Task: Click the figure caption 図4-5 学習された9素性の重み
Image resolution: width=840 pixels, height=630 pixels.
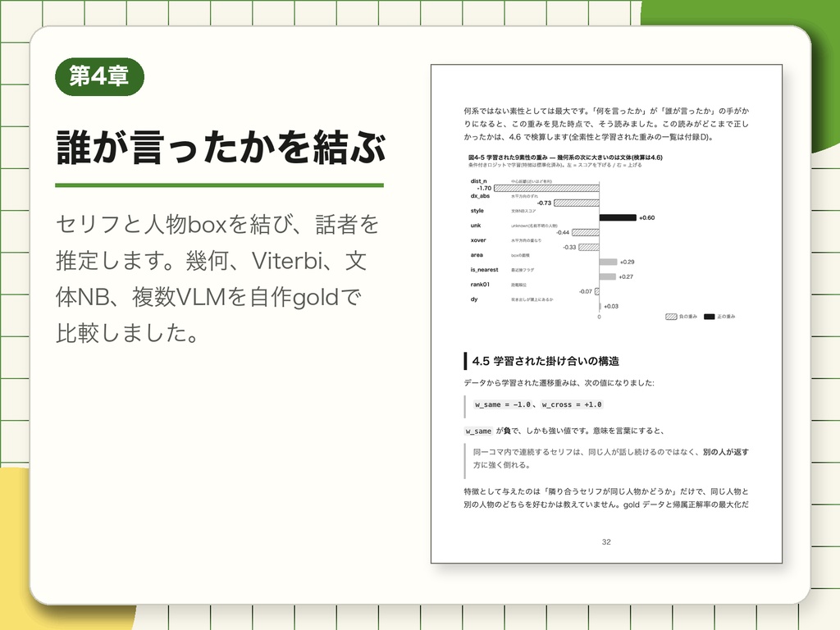Action: [566, 157]
